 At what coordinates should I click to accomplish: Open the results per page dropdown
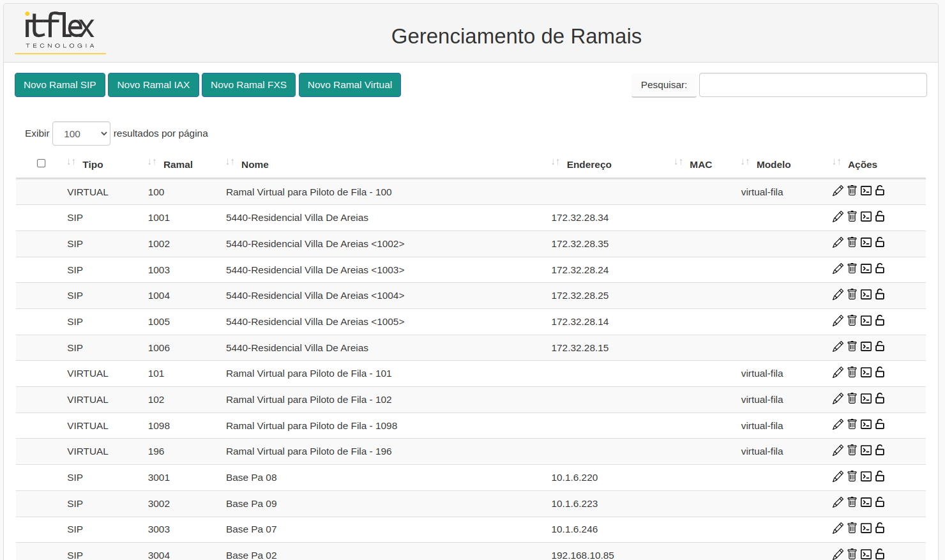pos(81,133)
